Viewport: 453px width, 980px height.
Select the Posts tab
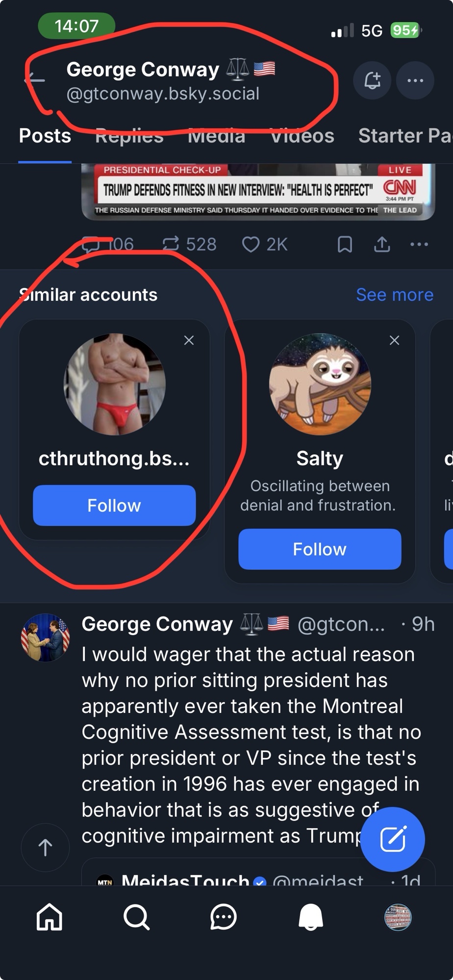point(45,136)
